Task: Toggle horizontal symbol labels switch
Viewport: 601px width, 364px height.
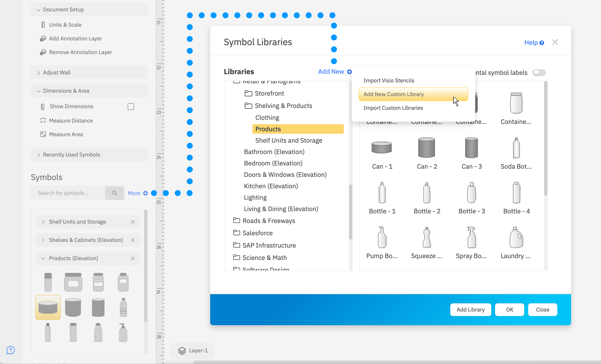Action: pos(539,72)
